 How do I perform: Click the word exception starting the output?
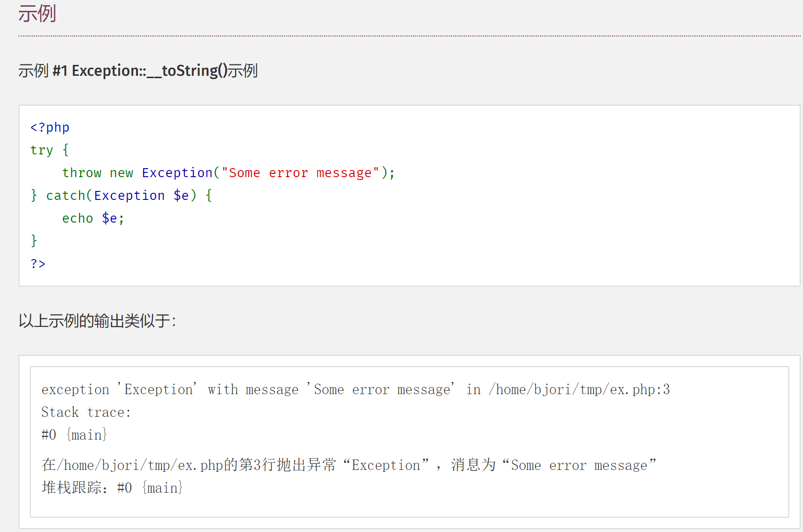(x=75, y=389)
